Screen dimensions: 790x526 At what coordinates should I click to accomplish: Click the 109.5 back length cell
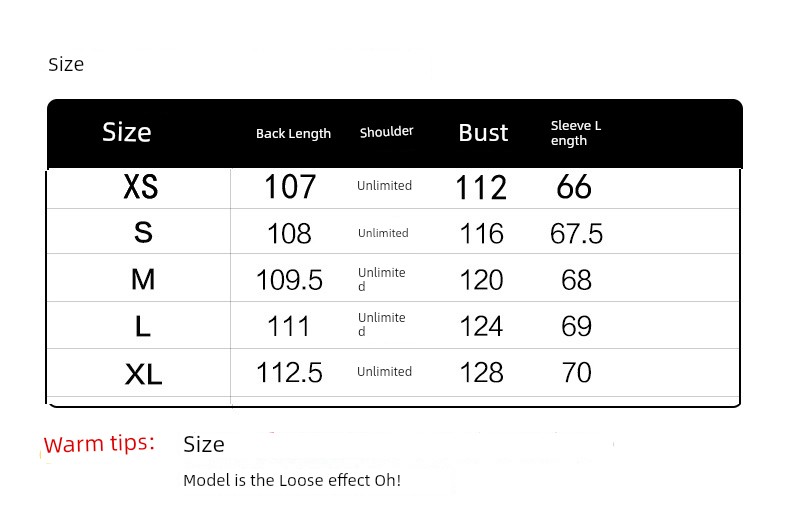(290, 280)
